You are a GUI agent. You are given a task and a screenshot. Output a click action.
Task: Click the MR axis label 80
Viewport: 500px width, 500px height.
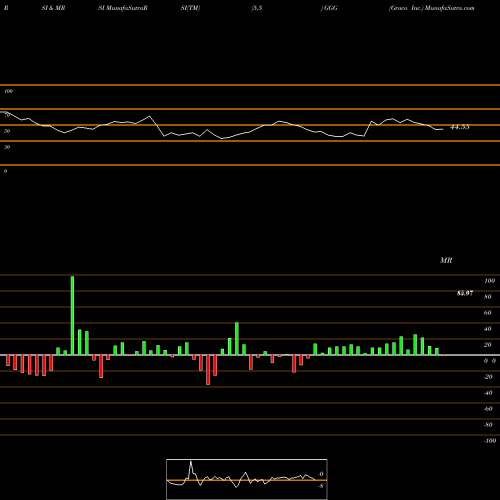488,297
